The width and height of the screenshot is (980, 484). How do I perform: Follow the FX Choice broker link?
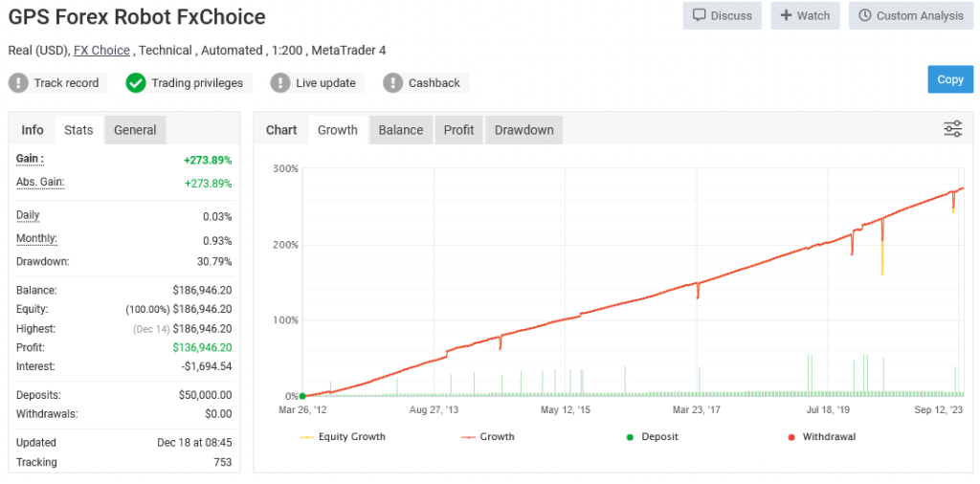click(x=102, y=50)
